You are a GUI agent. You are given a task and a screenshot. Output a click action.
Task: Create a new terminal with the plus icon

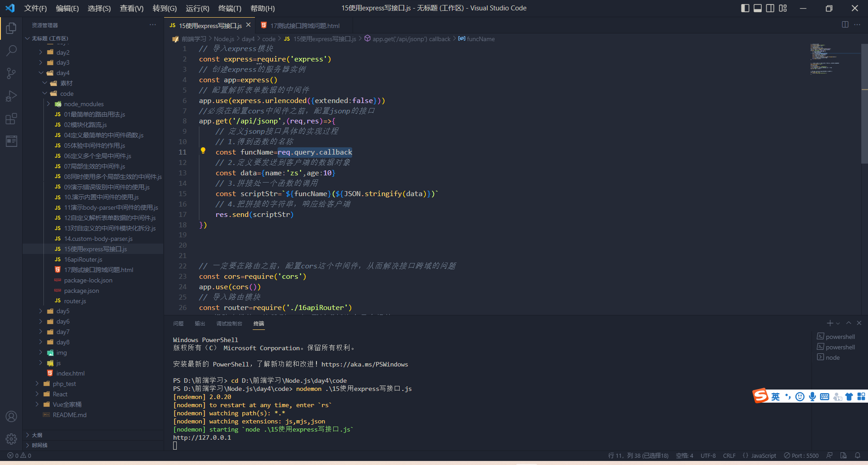tap(829, 323)
